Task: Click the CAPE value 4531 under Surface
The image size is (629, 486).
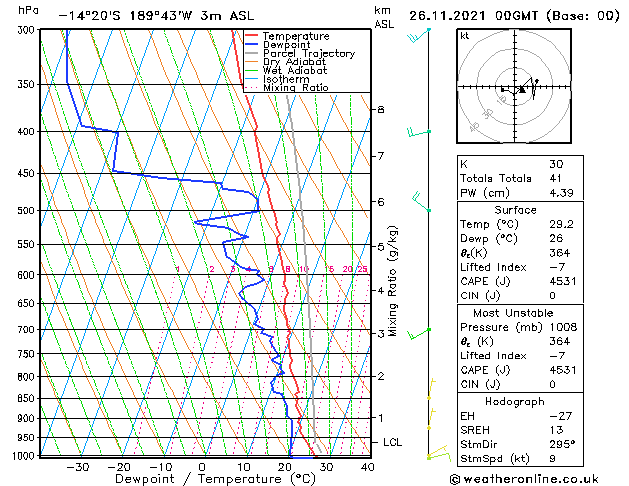Action: tap(562, 281)
